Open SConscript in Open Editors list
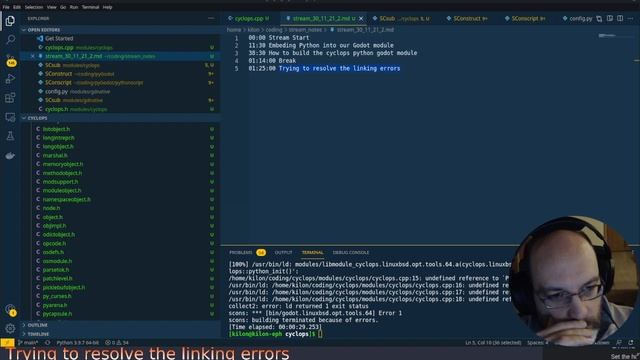Image resolution: width=640 pixels, height=360 pixels. (x=58, y=82)
